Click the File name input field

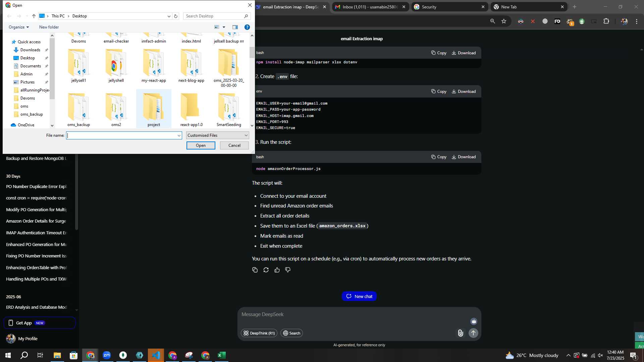tap(121, 135)
